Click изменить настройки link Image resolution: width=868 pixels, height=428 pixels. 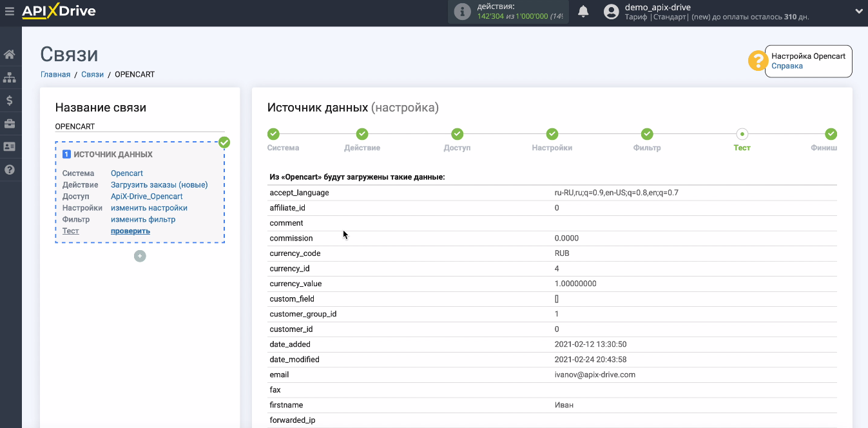[x=149, y=208]
